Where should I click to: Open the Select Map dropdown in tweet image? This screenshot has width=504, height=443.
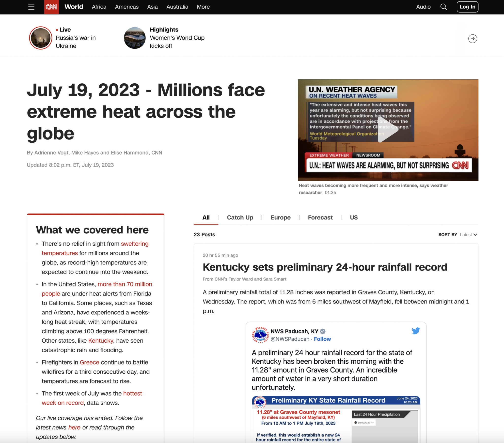coord(364,423)
